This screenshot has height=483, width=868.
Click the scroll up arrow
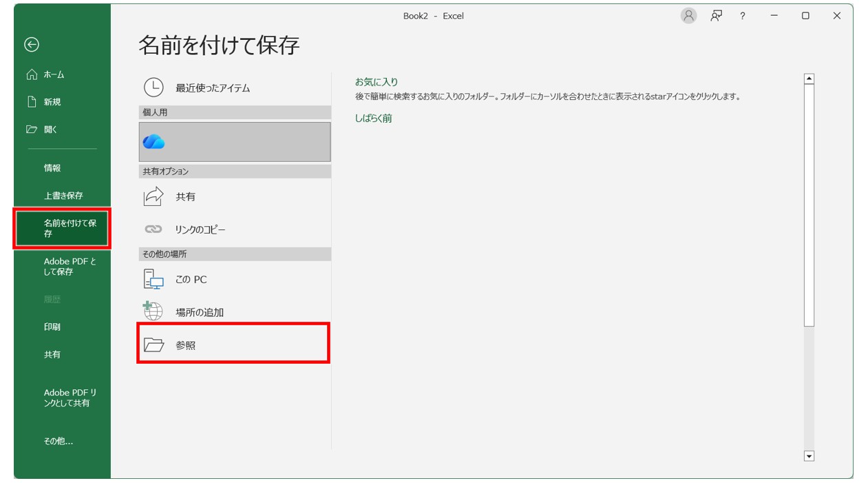809,79
